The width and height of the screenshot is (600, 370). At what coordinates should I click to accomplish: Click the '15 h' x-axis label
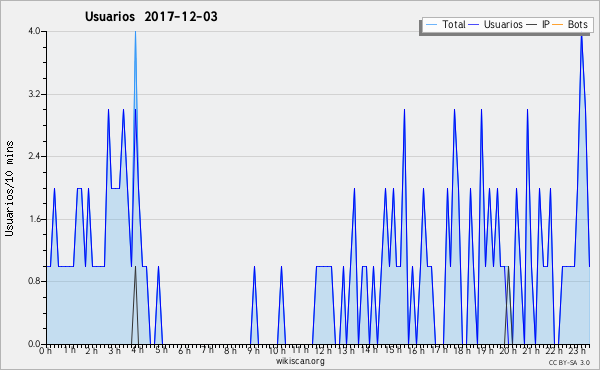tap(393, 350)
